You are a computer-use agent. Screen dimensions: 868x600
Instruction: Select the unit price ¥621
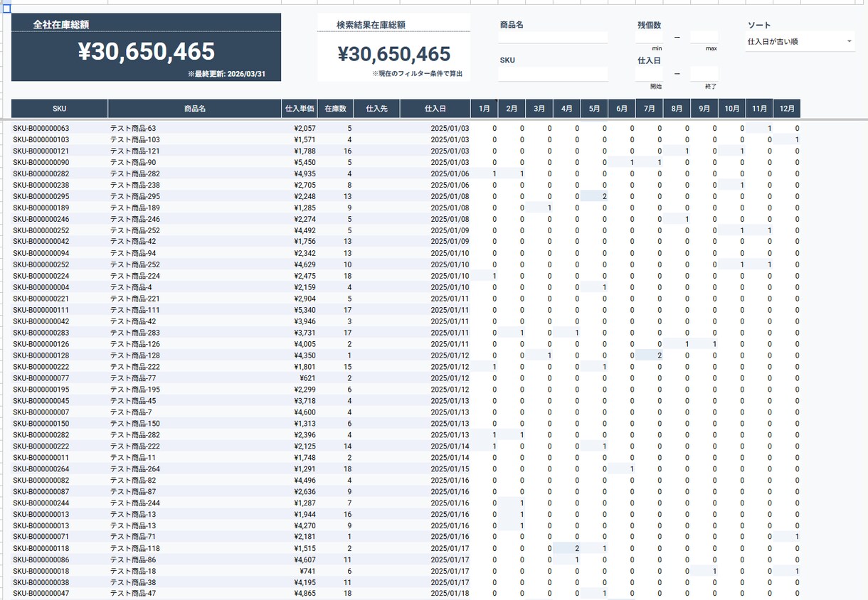(x=307, y=378)
